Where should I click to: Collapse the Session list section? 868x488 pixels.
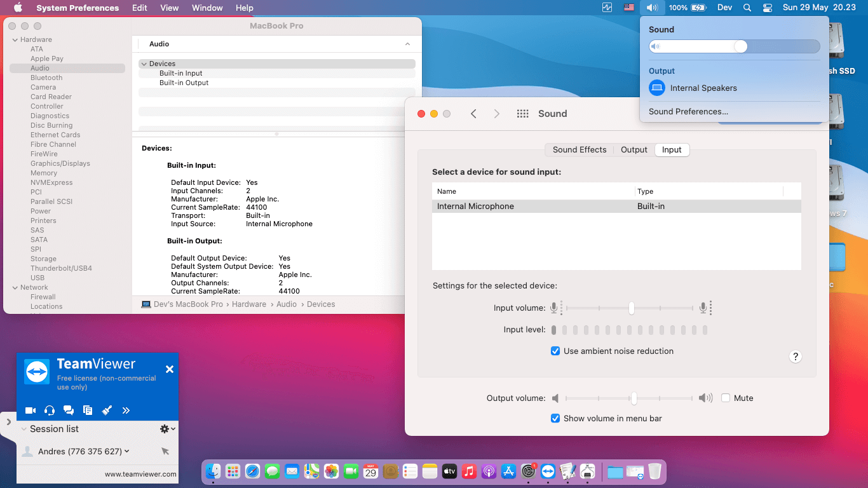(24, 429)
